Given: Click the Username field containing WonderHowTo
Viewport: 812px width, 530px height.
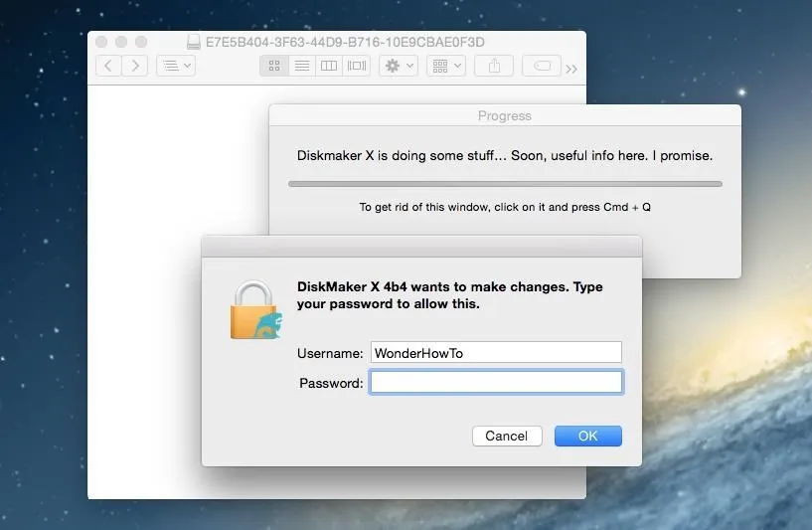Looking at the screenshot, I should click(496, 353).
